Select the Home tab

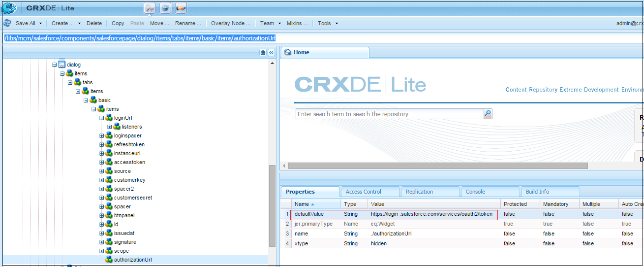[325, 52]
